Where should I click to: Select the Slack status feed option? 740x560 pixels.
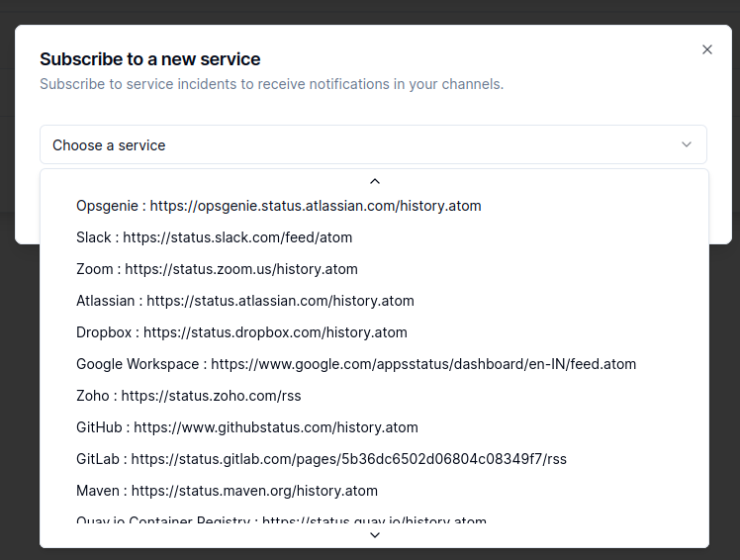(374, 237)
